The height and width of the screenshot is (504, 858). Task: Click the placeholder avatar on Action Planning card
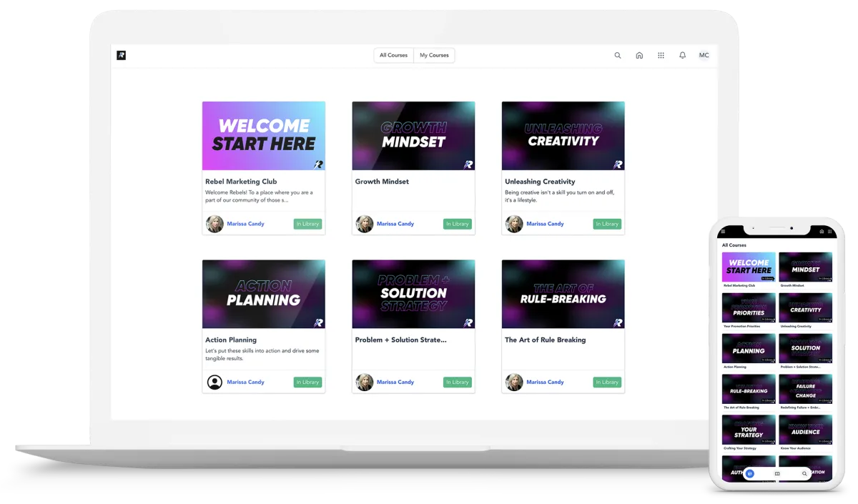click(214, 382)
